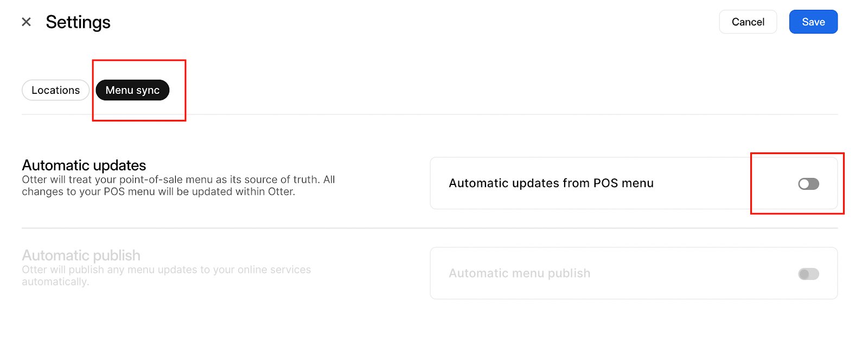The height and width of the screenshot is (346, 868).
Task: Close the Settings panel with the X icon
Action: pyautogui.click(x=25, y=22)
